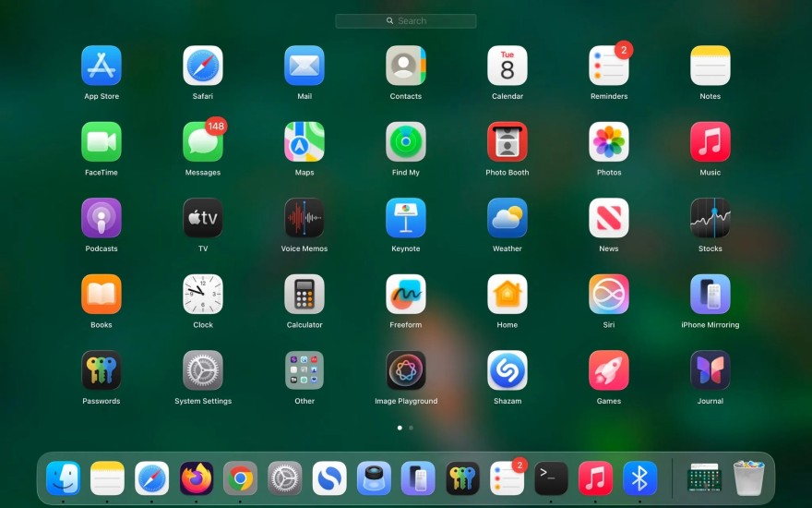Open App Store from Launchpad
Screen dimensions: 812x508
(x=101, y=66)
